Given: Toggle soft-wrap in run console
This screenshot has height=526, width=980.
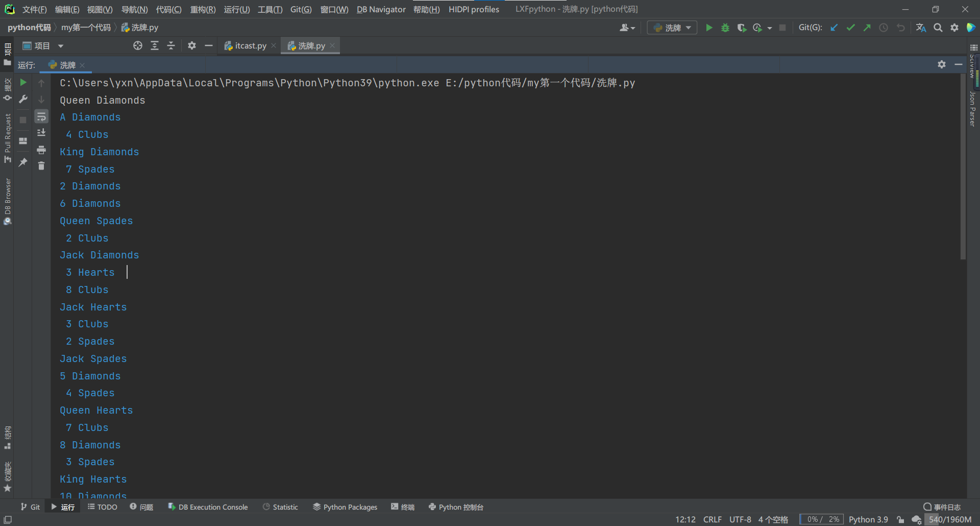Looking at the screenshot, I should click(41, 116).
